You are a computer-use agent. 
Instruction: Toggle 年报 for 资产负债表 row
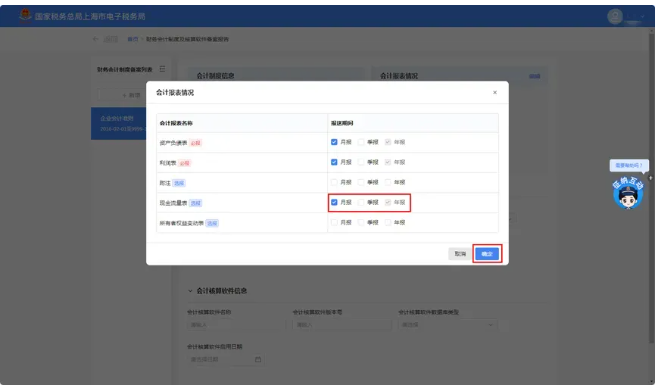click(388, 142)
